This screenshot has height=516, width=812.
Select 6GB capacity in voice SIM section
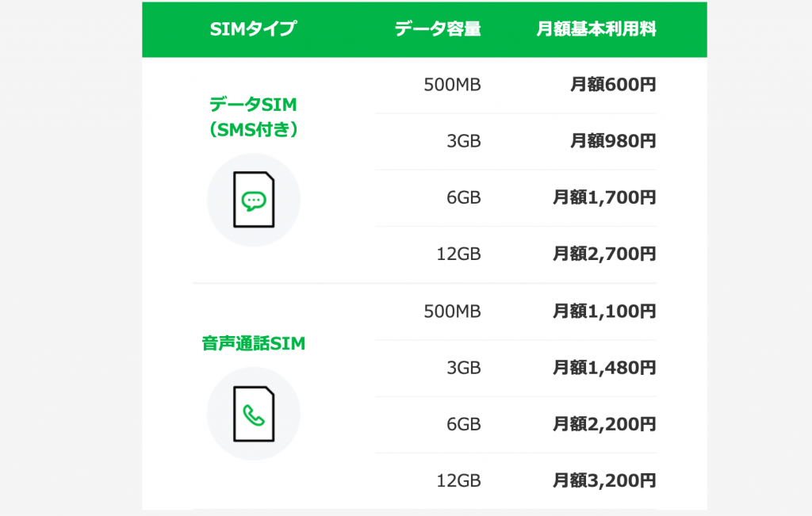pos(463,424)
